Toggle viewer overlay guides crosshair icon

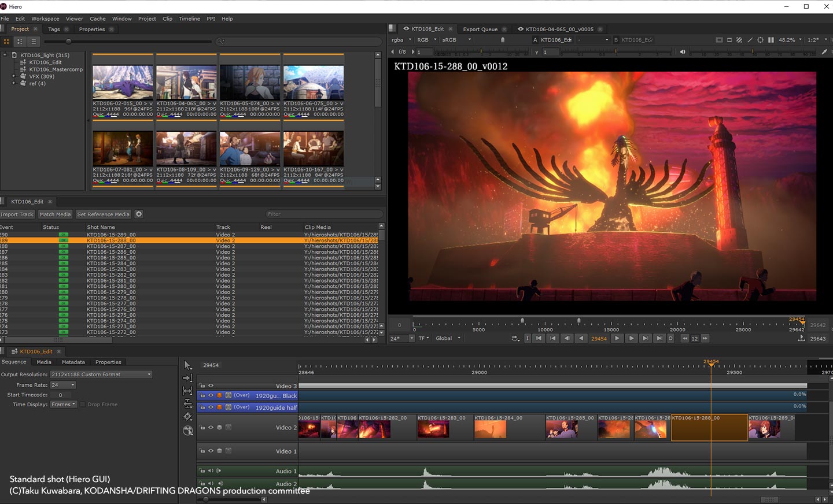click(x=761, y=40)
